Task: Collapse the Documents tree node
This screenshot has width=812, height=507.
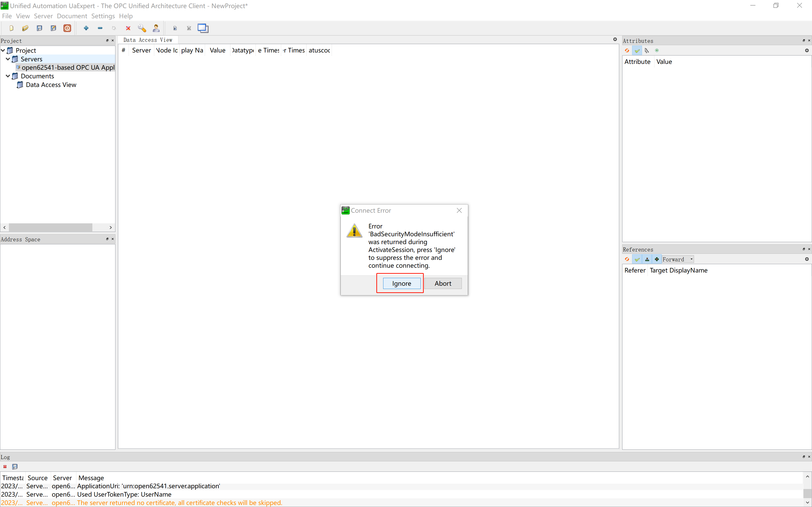Action: click(x=8, y=76)
